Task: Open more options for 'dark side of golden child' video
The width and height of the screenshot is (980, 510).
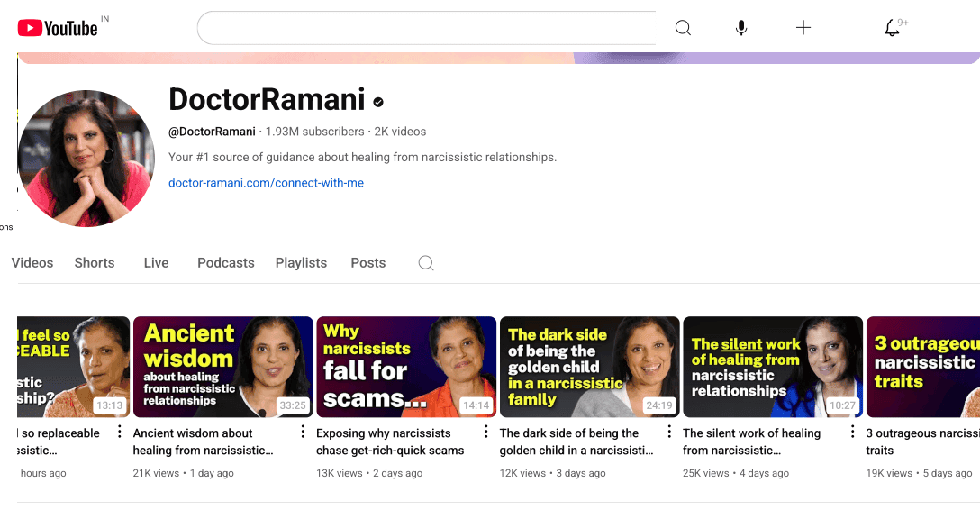Action: pyautogui.click(x=668, y=432)
